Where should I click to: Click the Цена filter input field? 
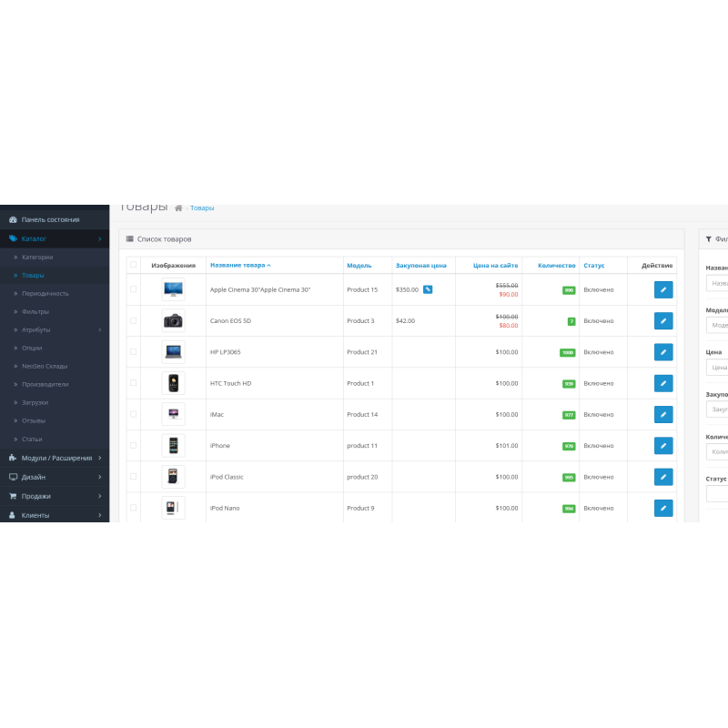pos(717,368)
